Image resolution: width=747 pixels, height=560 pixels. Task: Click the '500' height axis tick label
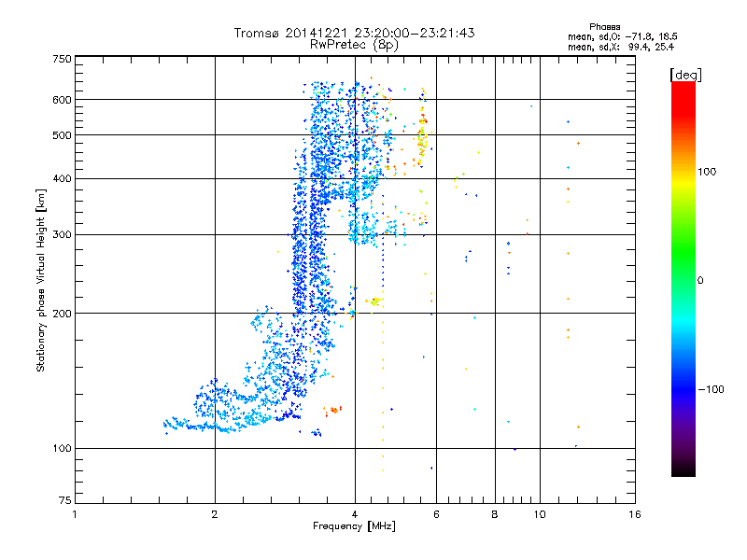click(x=62, y=135)
